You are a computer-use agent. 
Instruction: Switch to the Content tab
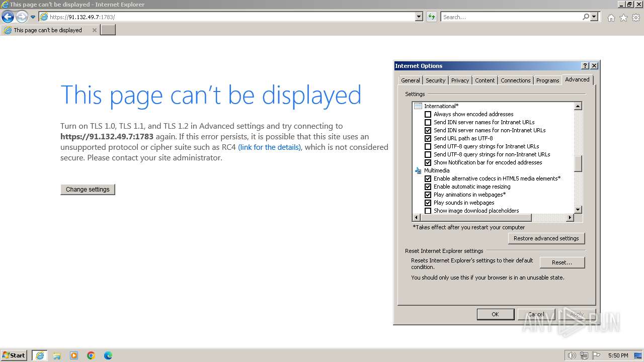click(x=485, y=80)
